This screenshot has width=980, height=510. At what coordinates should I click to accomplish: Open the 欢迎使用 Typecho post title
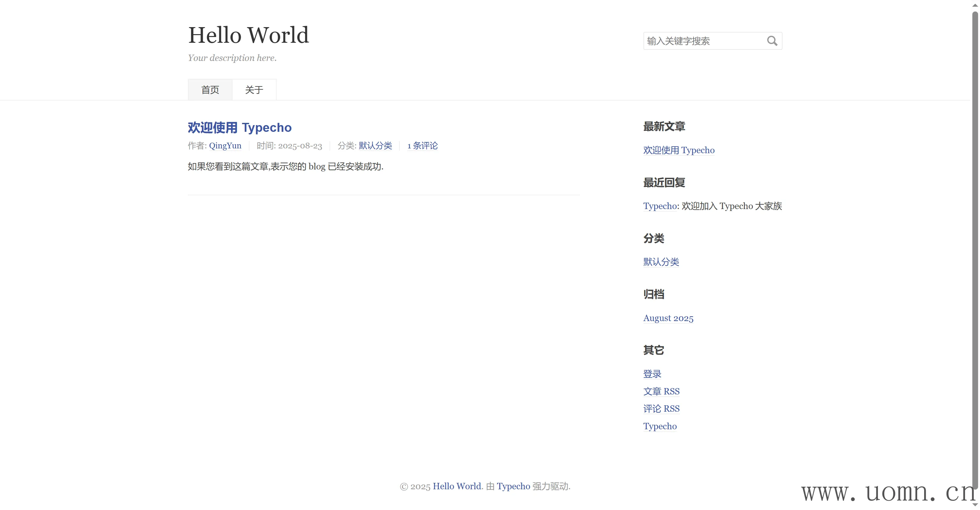coord(239,128)
